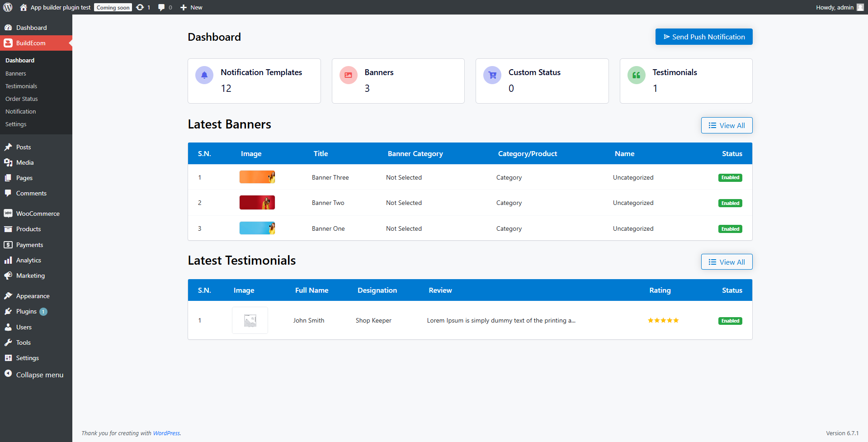Click the comments bubble icon
Screen dimensions: 868x442
coord(161,7)
